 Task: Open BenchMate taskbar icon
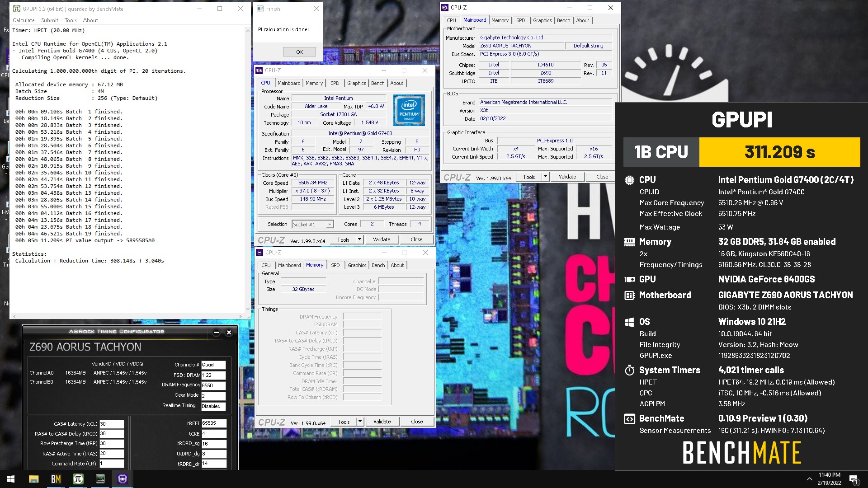pos(56,479)
